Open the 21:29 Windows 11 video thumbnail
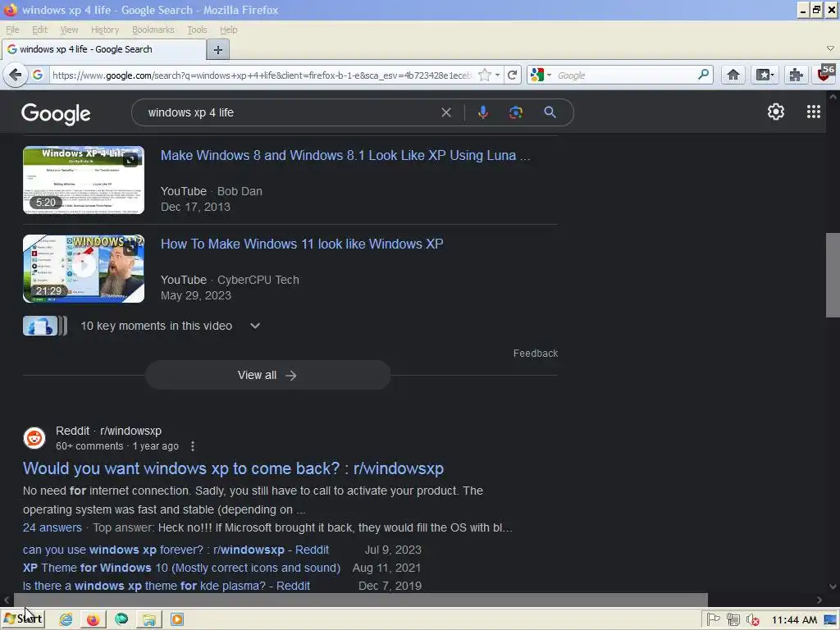This screenshot has width=840, height=630. point(84,268)
